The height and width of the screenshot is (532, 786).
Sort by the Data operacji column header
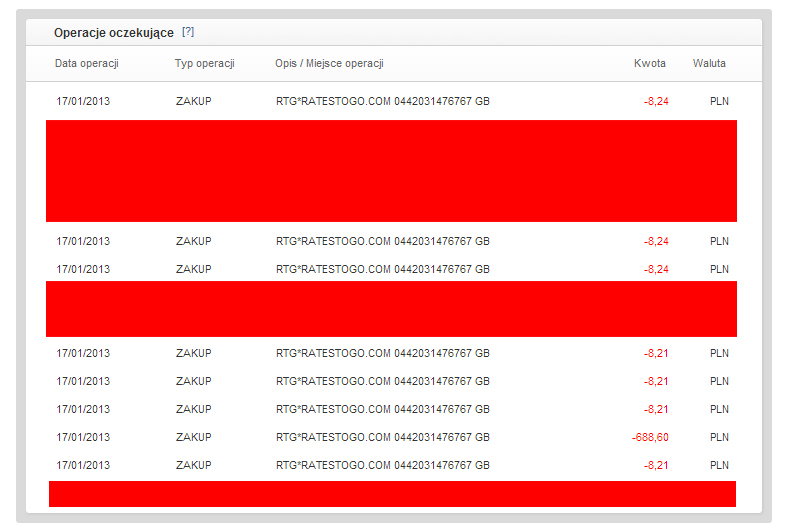pos(87,64)
